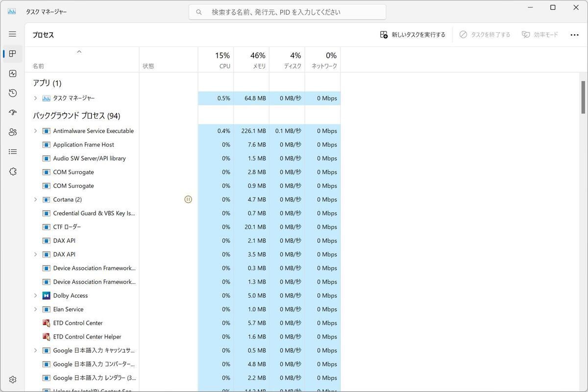Expand the Elan Service row
The image size is (588, 392).
[35, 309]
